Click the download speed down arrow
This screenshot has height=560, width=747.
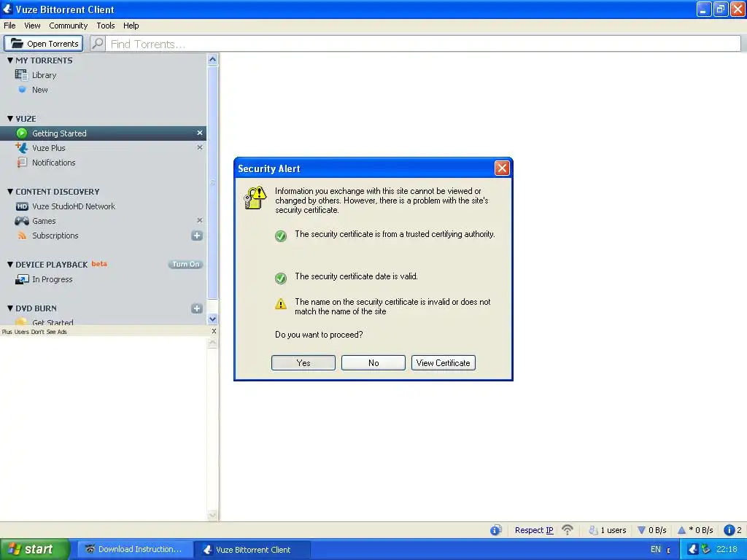(x=641, y=530)
